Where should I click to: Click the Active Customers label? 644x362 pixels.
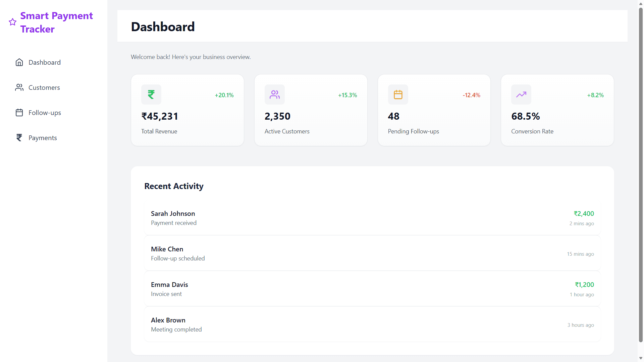tap(287, 131)
